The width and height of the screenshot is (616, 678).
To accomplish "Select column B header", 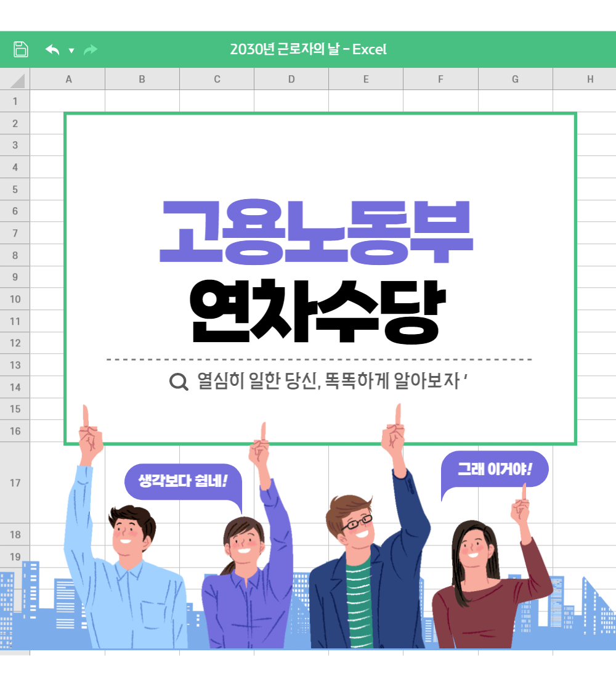I will [142, 79].
